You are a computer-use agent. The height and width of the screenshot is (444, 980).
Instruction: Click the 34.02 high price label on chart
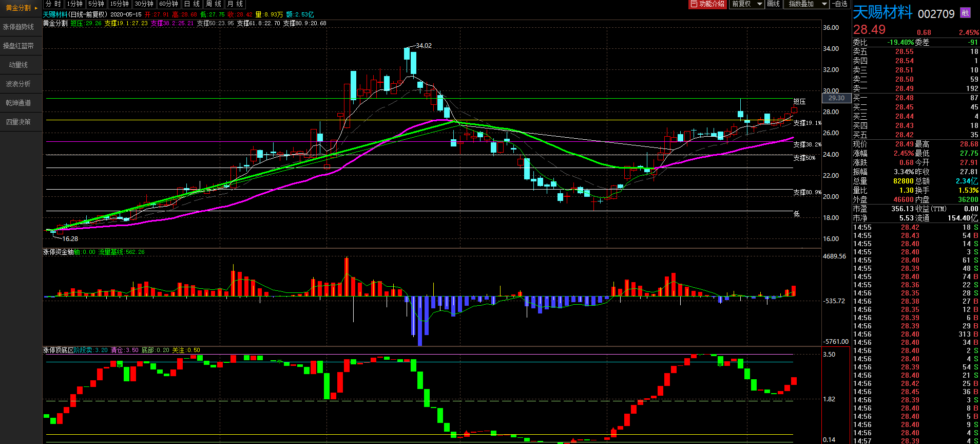[424, 46]
